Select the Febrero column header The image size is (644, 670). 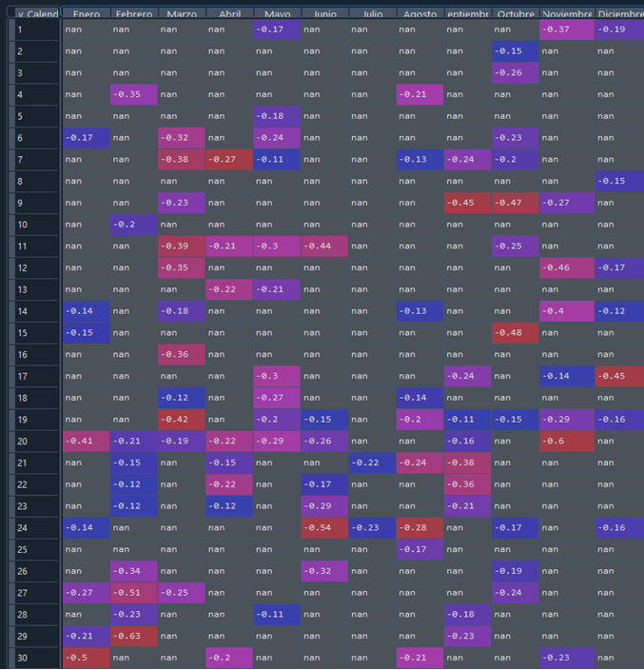point(134,12)
